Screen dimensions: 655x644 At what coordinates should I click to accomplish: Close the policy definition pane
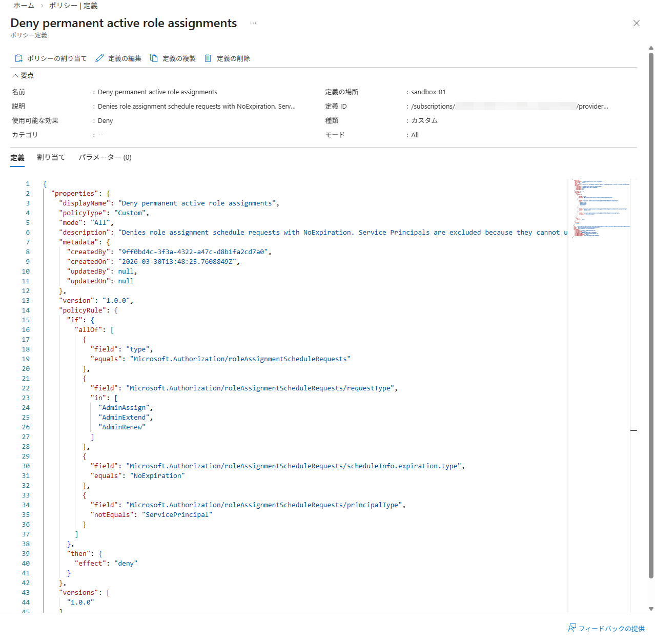(x=637, y=23)
